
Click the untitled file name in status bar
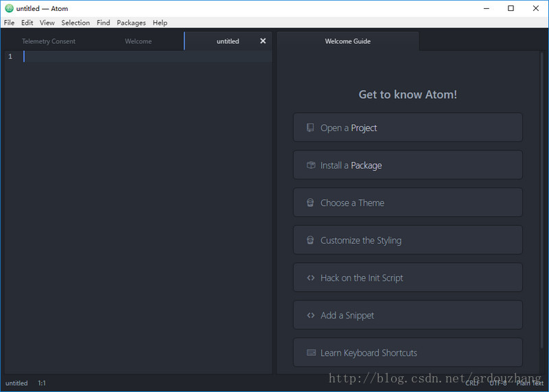16,383
